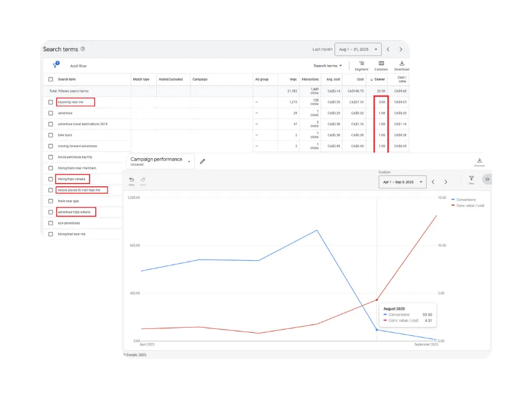Download the Campaign performance chart
The image size is (532, 399).
479,161
